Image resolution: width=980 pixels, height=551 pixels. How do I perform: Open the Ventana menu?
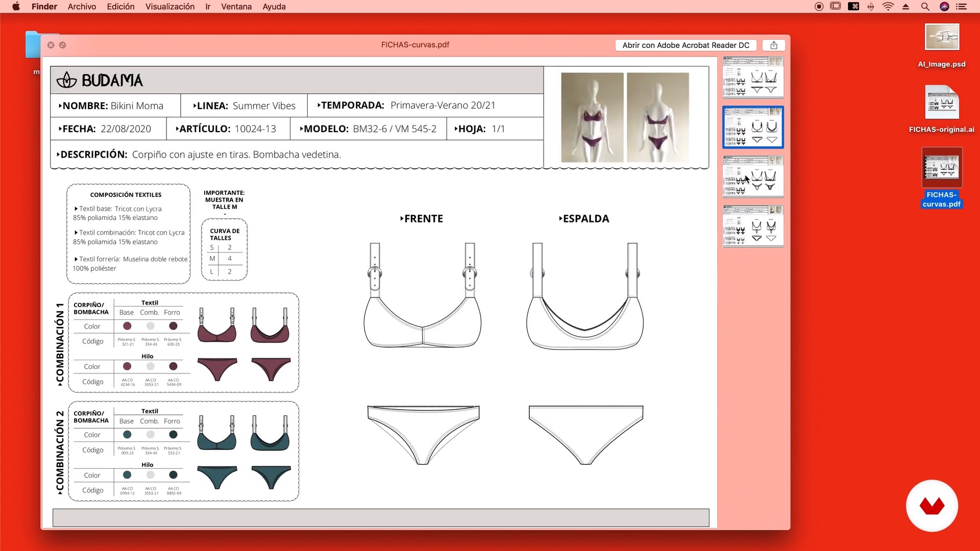(x=236, y=7)
